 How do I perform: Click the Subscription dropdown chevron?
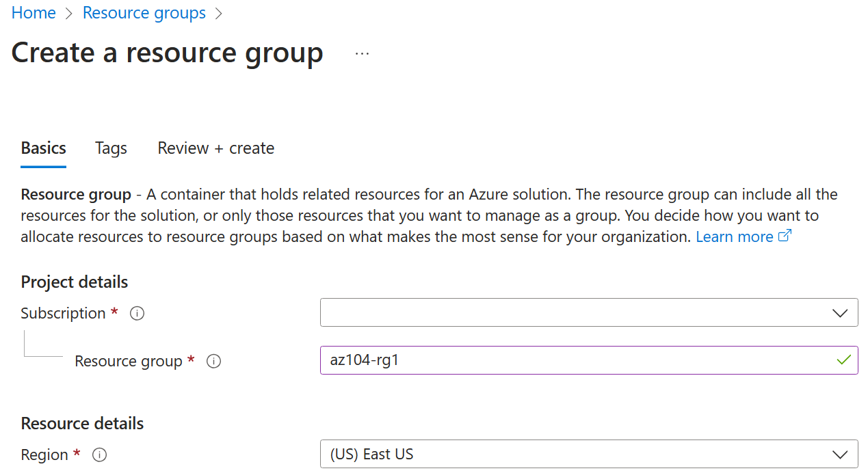(840, 312)
